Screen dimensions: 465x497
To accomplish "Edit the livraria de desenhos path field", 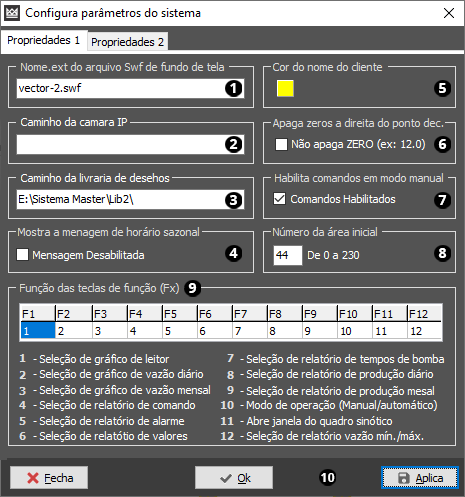I will coord(130,199).
